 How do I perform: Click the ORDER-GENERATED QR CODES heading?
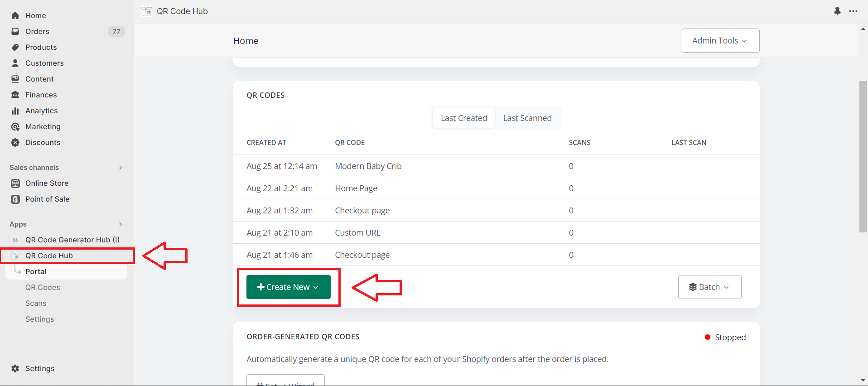click(x=303, y=337)
